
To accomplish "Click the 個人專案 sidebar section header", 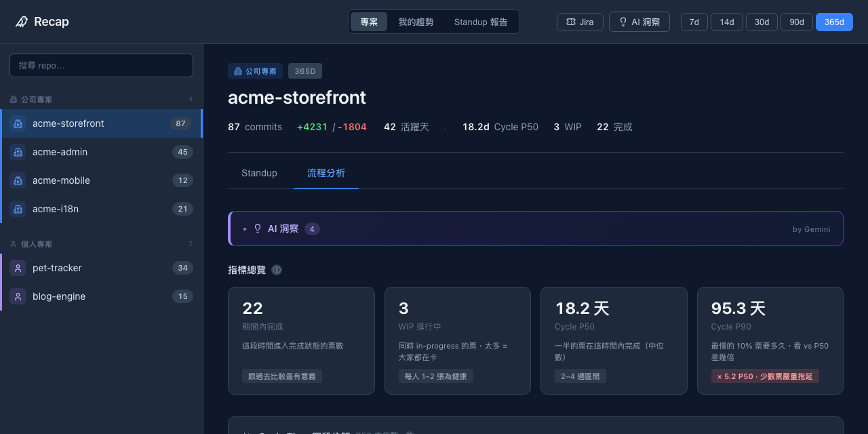I will click(x=101, y=243).
